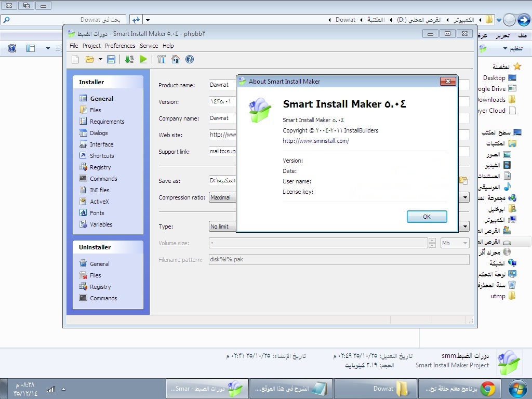Select Commands under Uninstaller
This screenshot has height=399, width=532.
pyautogui.click(x=98, y=298)
